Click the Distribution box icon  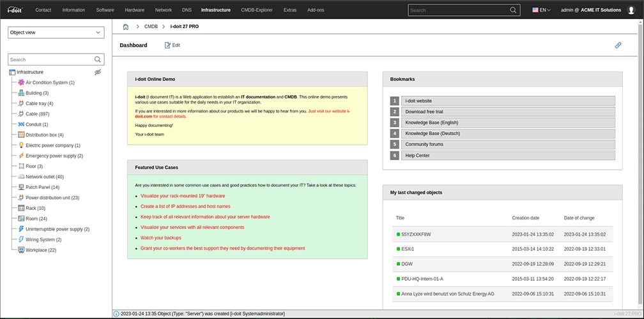coord(21,135)
